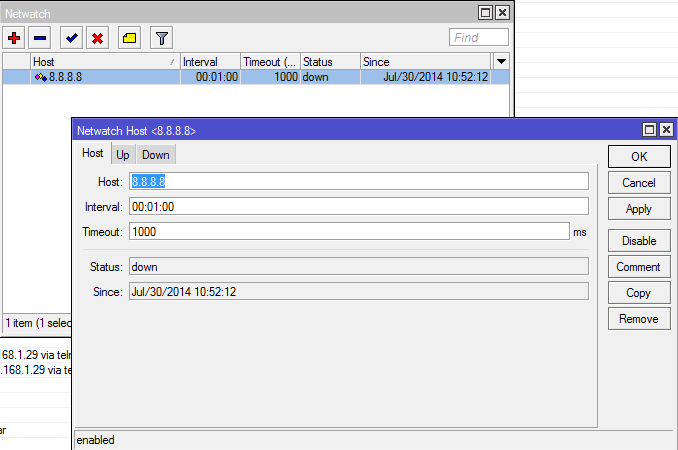Sort by the Status column header
Viewport: 678px width, 450px height.
[330, 62]
